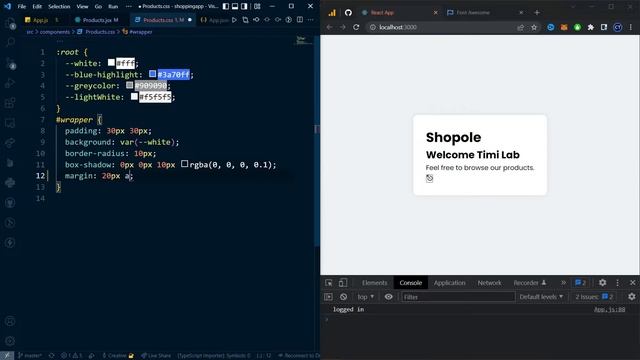Open the Explorer view in VS Code activity bar

click(x=10, y=23)
